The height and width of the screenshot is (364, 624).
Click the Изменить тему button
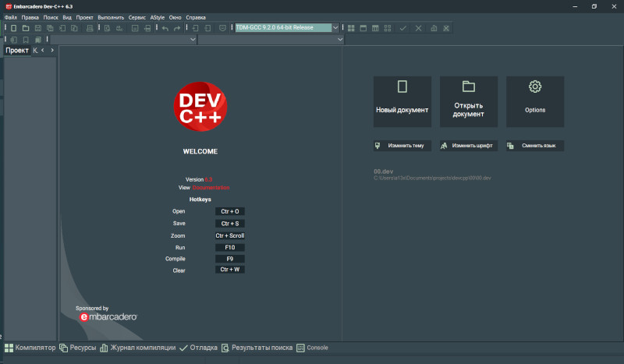(x=402, y=146)
